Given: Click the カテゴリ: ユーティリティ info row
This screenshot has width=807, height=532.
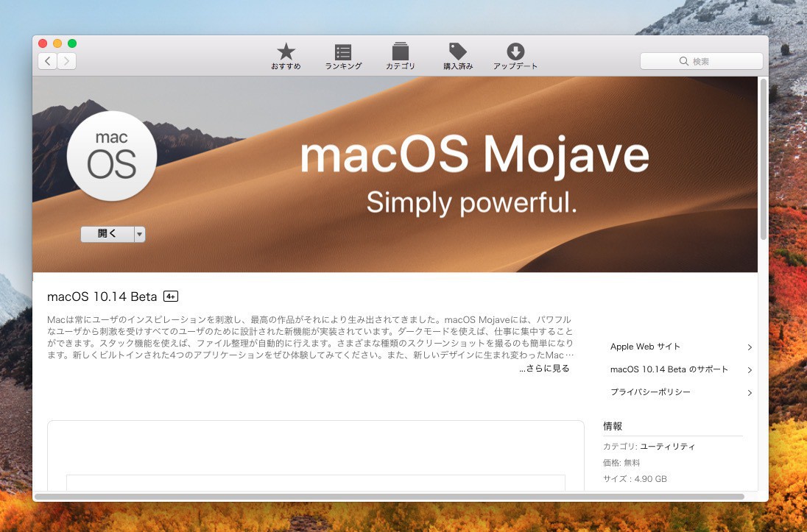Looking at the screenshot, I should pyautogui.click(x=649, y=446).
